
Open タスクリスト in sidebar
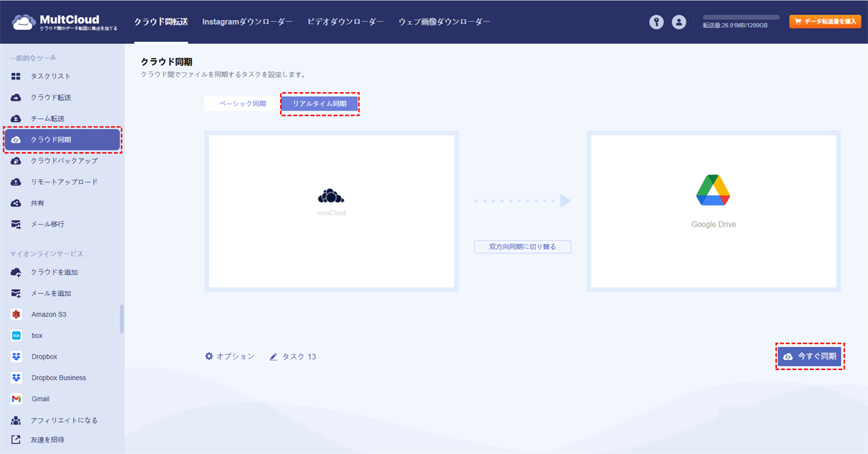pyautogui.click(x=51, y=76)
